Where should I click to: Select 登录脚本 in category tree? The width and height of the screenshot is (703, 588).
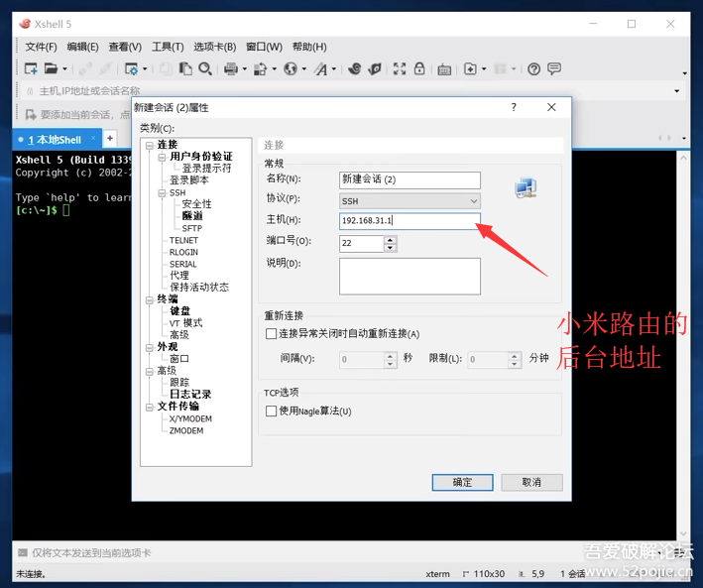point(188,180)
